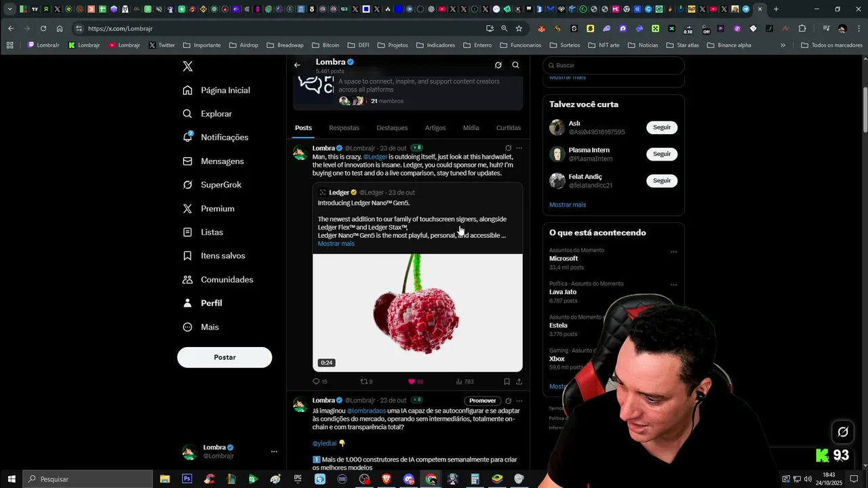Switch to the Destaques tab
Screen dimensions: 868x488
[392, 127]
